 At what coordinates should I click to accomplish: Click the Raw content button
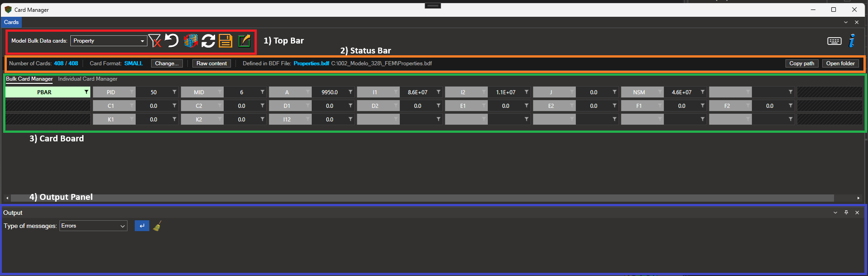pos(211,63)
